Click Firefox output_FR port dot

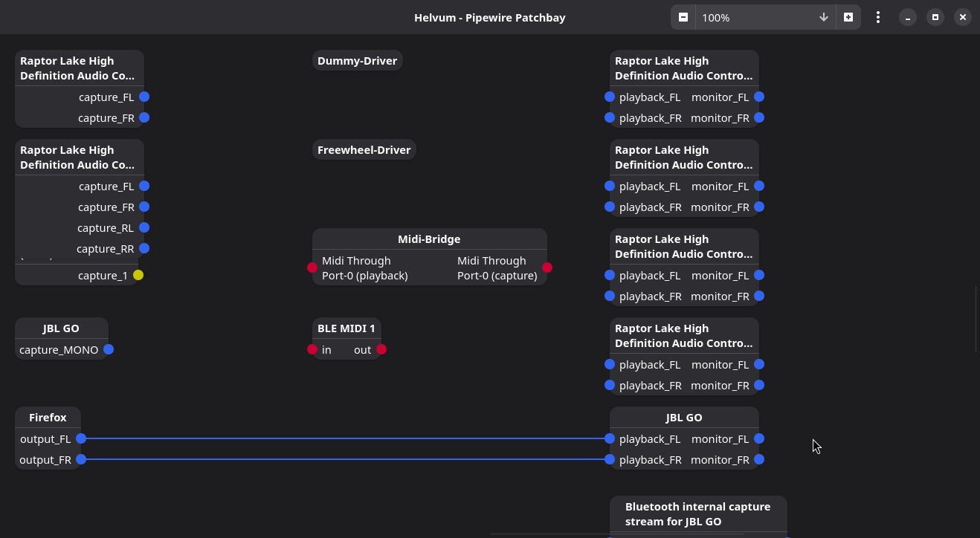[x=81, y=459]
